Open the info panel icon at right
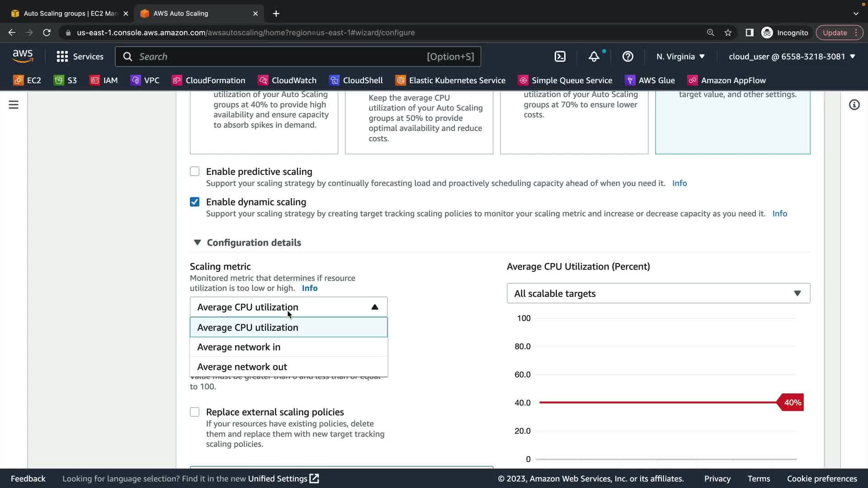The width and height of the screenshot is (868, 488). (854, 105)
